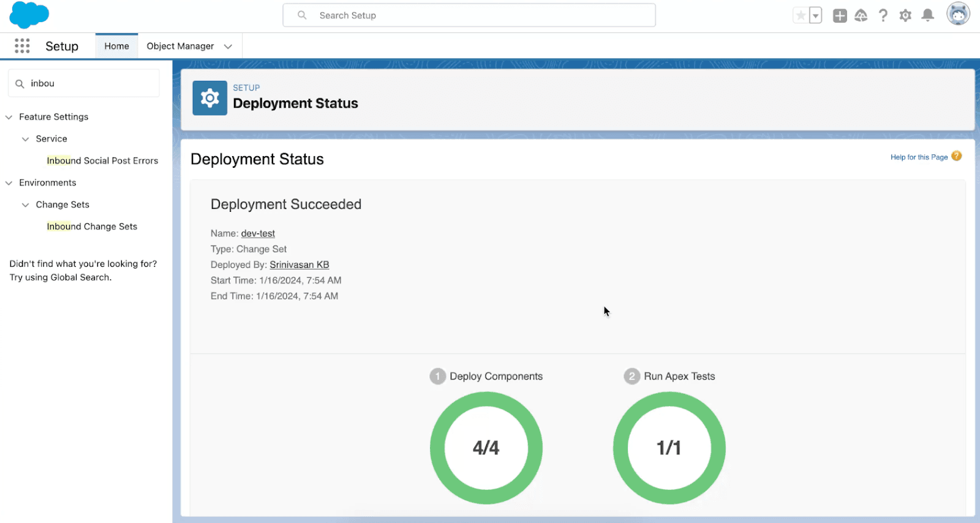The image size is (980, 523).
Task: Open the dev-test change set link
Action: point(258,233)
